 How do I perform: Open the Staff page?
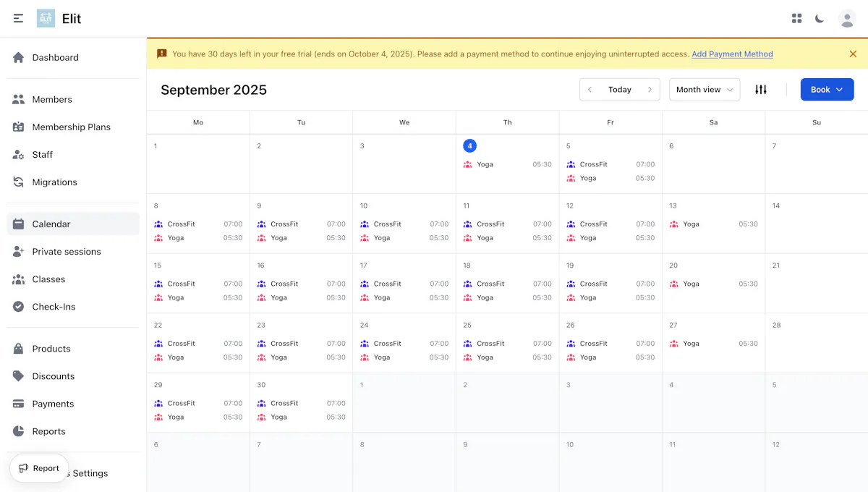pyautogui.click(x=73, y=155)
